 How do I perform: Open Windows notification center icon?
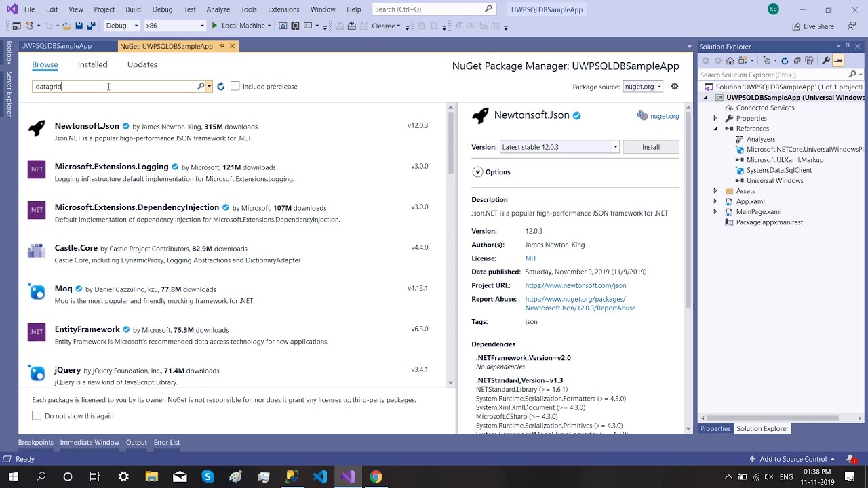click(850, 476)
